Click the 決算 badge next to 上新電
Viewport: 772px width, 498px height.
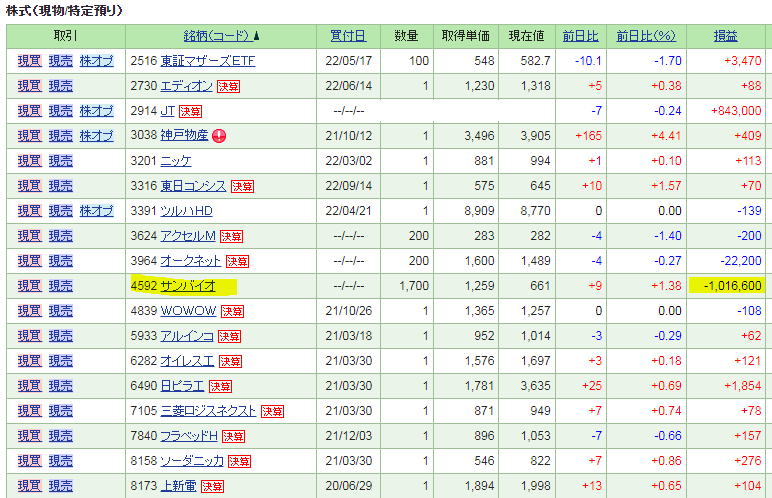click(x=212, y=487)
